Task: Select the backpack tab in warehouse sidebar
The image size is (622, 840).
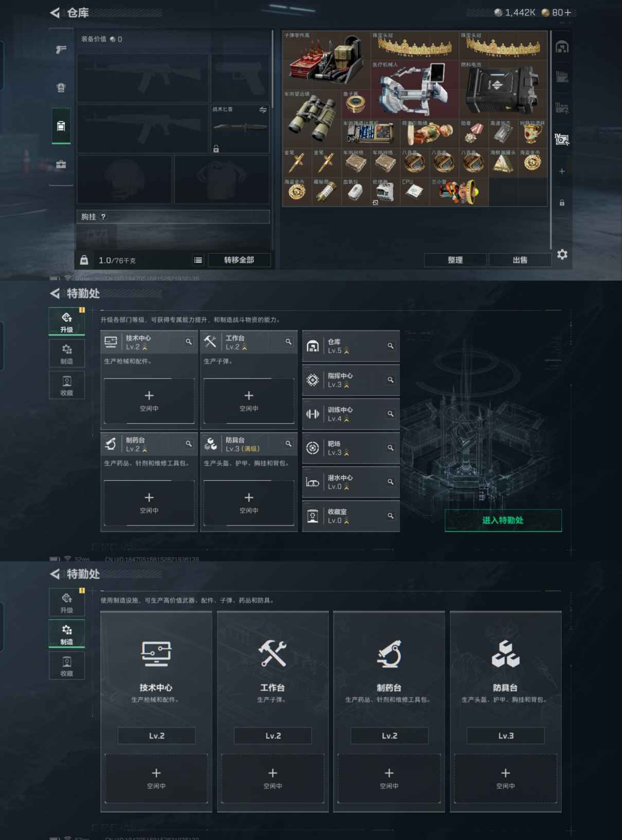Action: click(x=61, y=126)
